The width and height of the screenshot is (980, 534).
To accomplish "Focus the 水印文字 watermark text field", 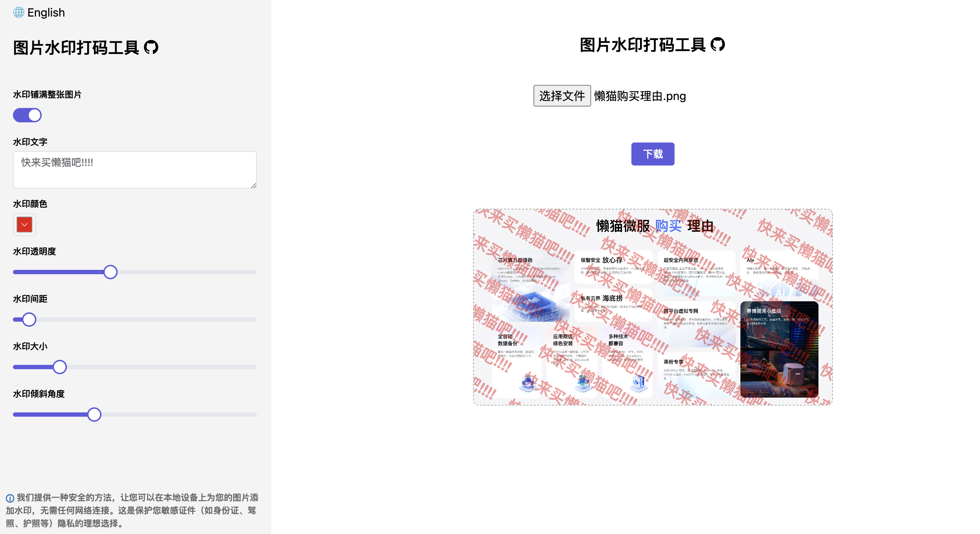I will click(x=135, y=170).
